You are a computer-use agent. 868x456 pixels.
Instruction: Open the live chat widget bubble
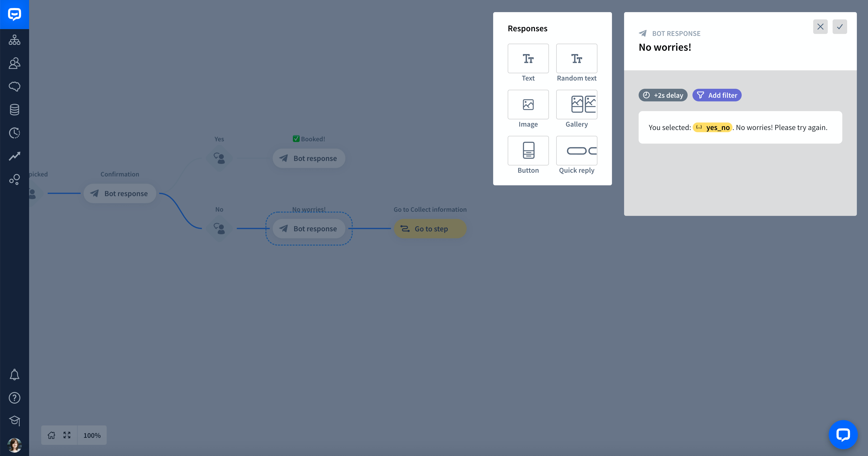[843, 435]
